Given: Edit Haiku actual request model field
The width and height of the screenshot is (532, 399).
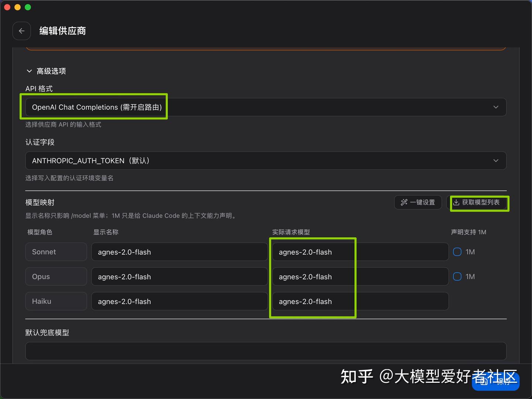Looking at the screenshot, I should click(x=361, y=301).
